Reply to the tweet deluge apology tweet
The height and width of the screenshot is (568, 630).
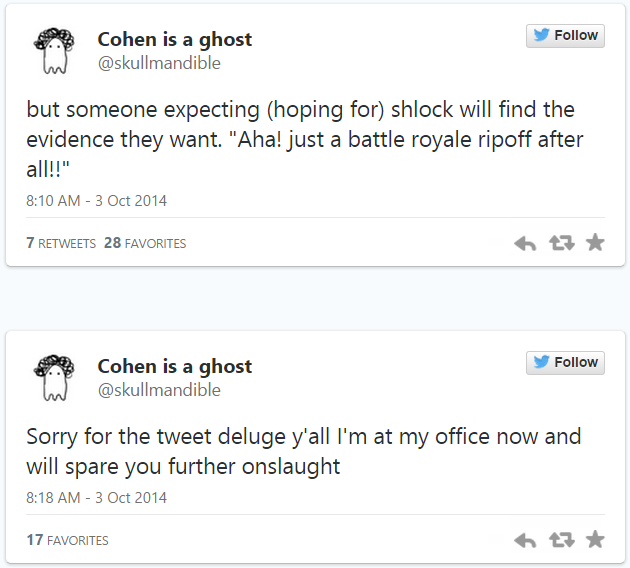point(525,540)
